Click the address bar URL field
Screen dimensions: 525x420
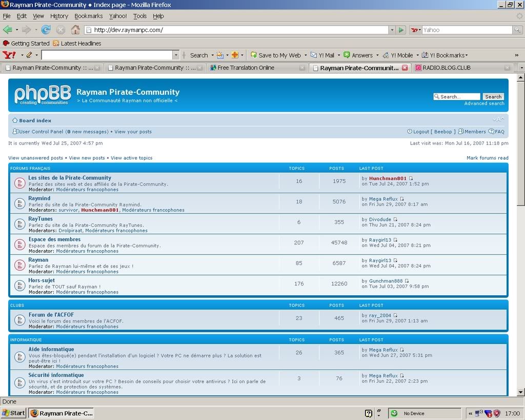(x=236, y=30)
